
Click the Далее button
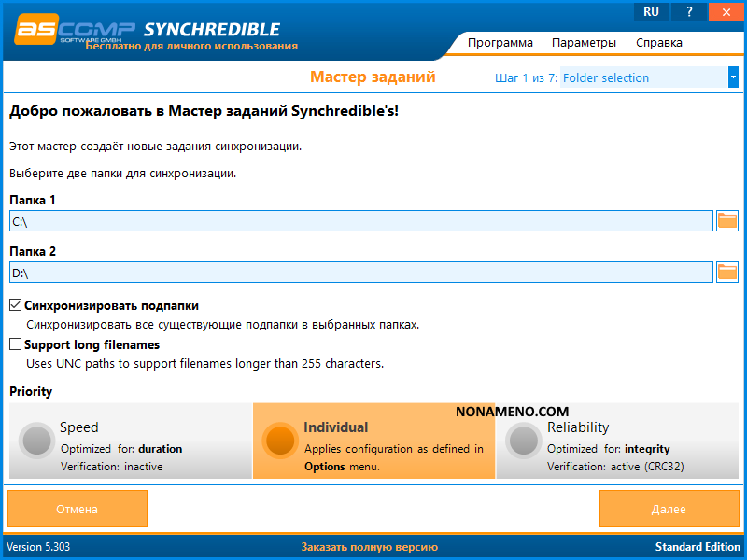pos(669,510)
